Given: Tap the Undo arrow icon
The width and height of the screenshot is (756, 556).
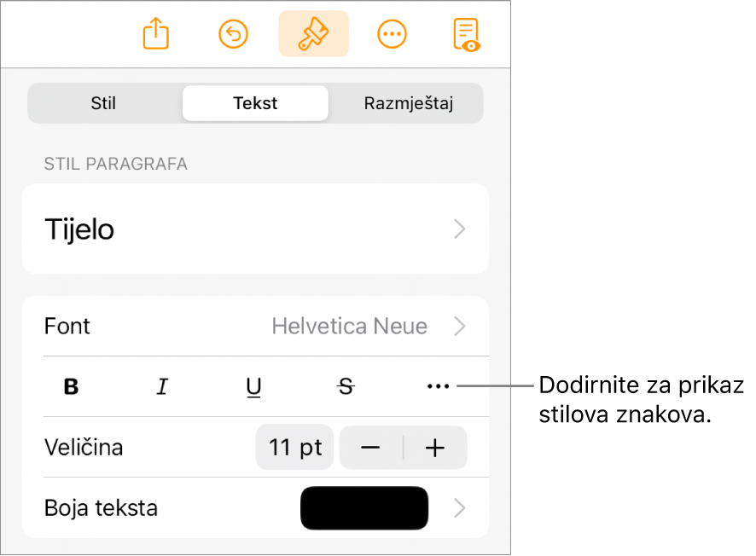Looking at the screenshot, I should [x=233, y=34].
